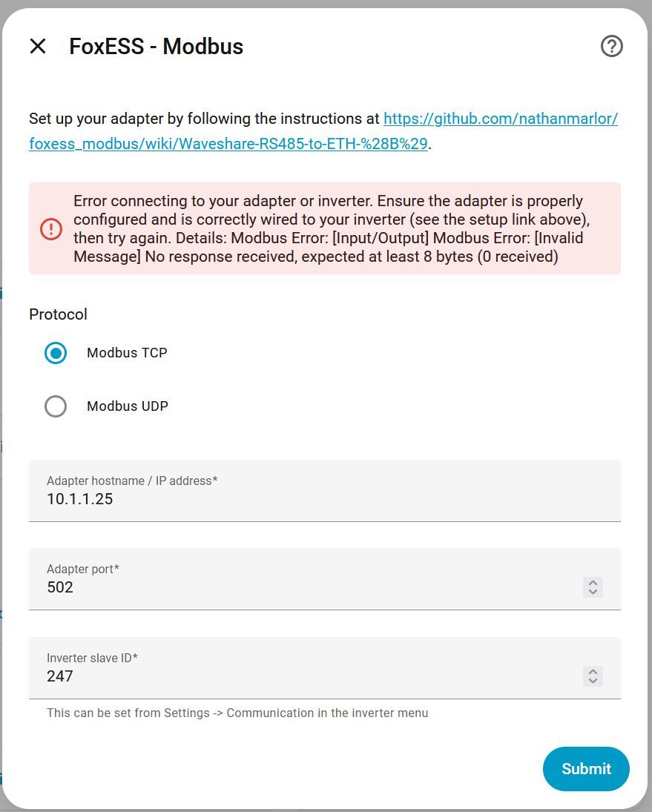
Task: Decrease the Adapter port with the down arrow
Action: pos(593,592)
